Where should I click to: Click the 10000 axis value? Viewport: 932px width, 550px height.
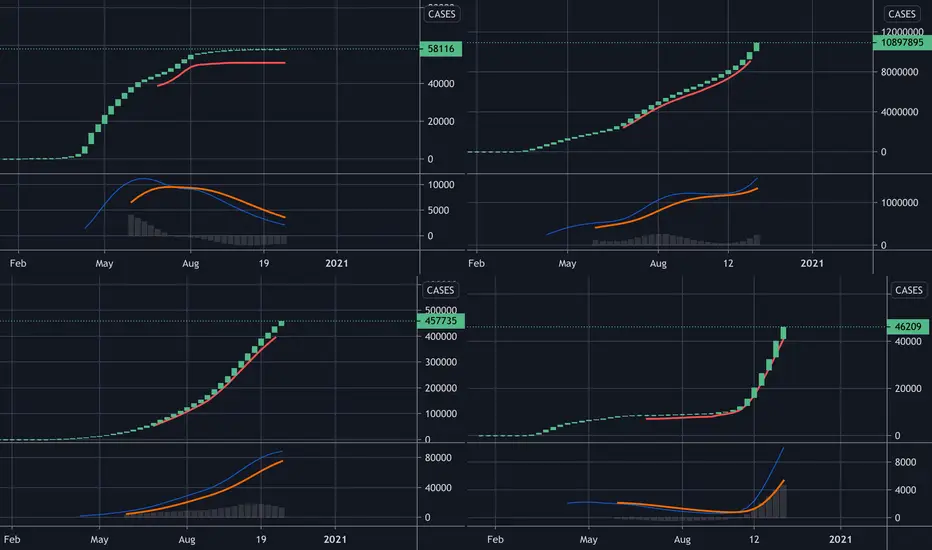tap(441, 185)
